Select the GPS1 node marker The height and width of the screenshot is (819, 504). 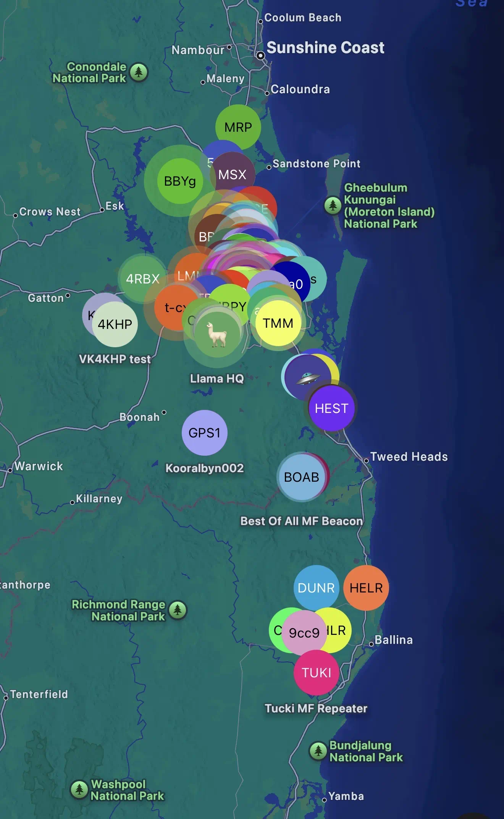(x=204, y=433)
